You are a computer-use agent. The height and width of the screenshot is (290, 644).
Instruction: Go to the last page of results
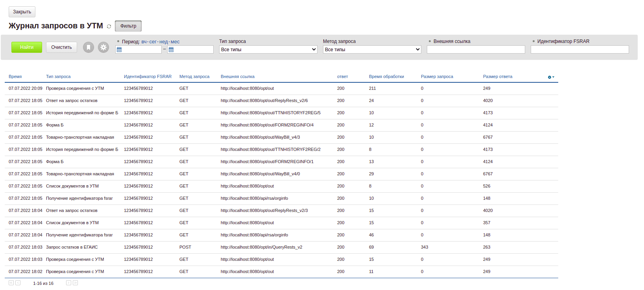(x=76, y=283)
